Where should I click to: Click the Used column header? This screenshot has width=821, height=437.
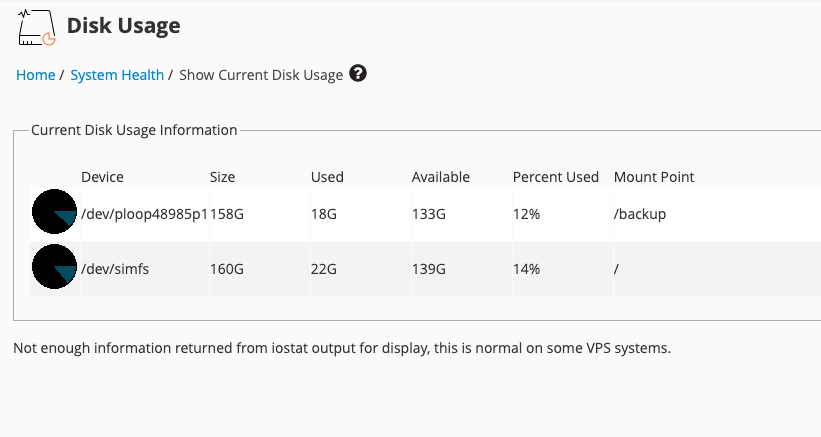click(327, 177)
